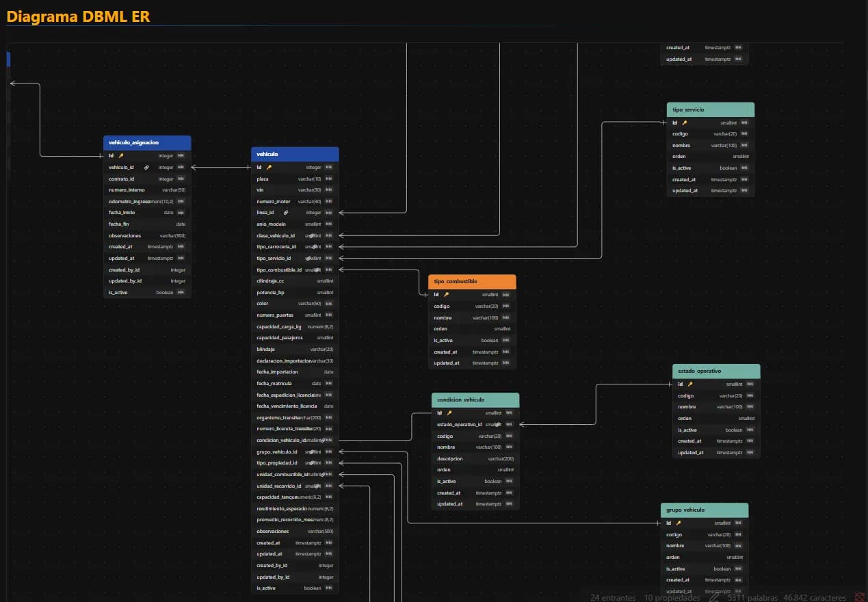Click the blindaje row

point(295,349)
